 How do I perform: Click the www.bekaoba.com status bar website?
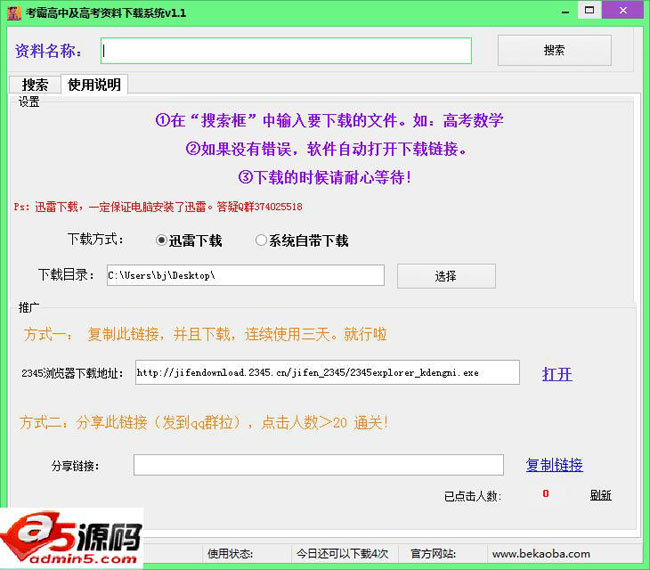[x=541, y=554]
